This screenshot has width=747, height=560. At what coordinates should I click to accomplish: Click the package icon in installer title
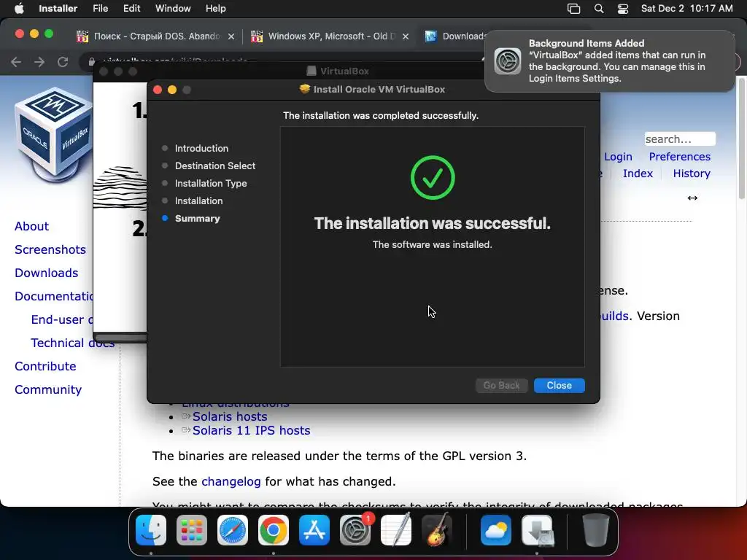click(304, 89)
